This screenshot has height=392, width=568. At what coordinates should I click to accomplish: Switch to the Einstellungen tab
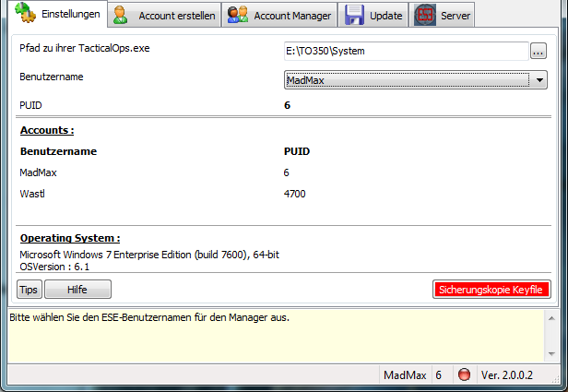(58, 14)
